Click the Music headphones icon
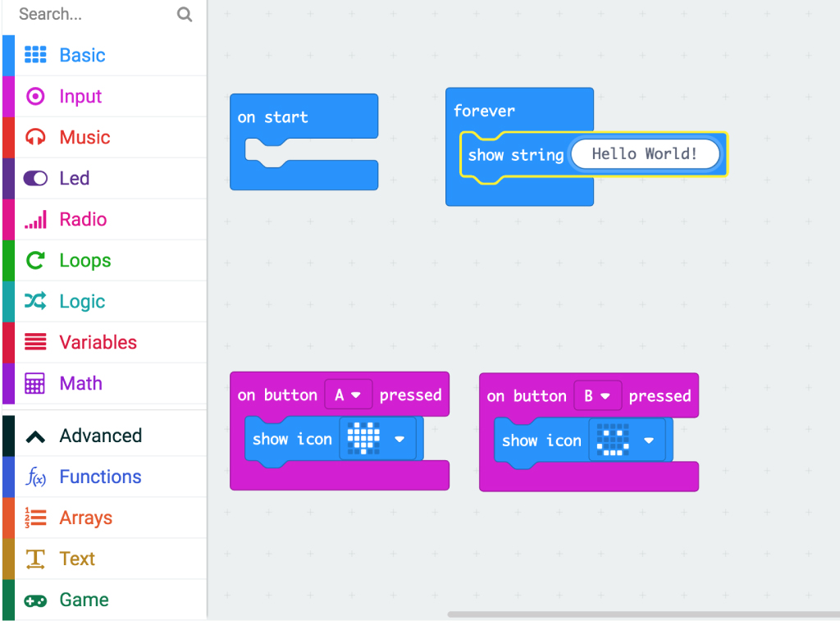Viewport: 840px width, 630px height. coord(35,137)
